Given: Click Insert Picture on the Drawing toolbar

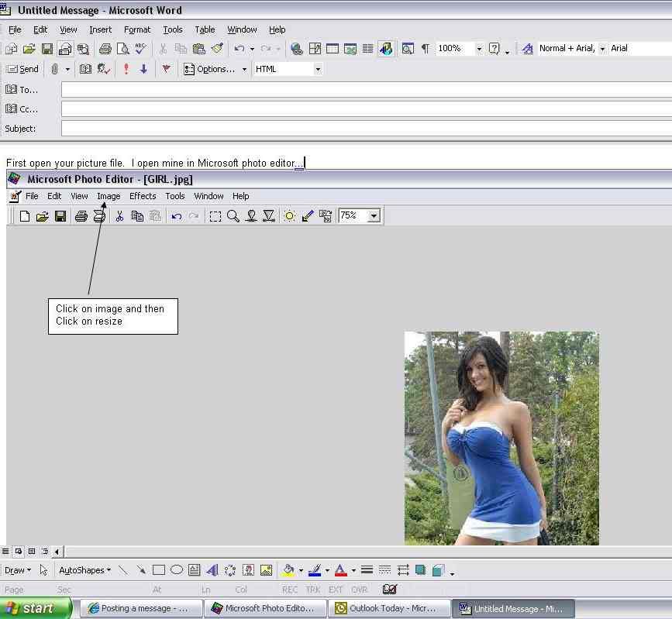Looking at the screenshot, I should [266, 570].
